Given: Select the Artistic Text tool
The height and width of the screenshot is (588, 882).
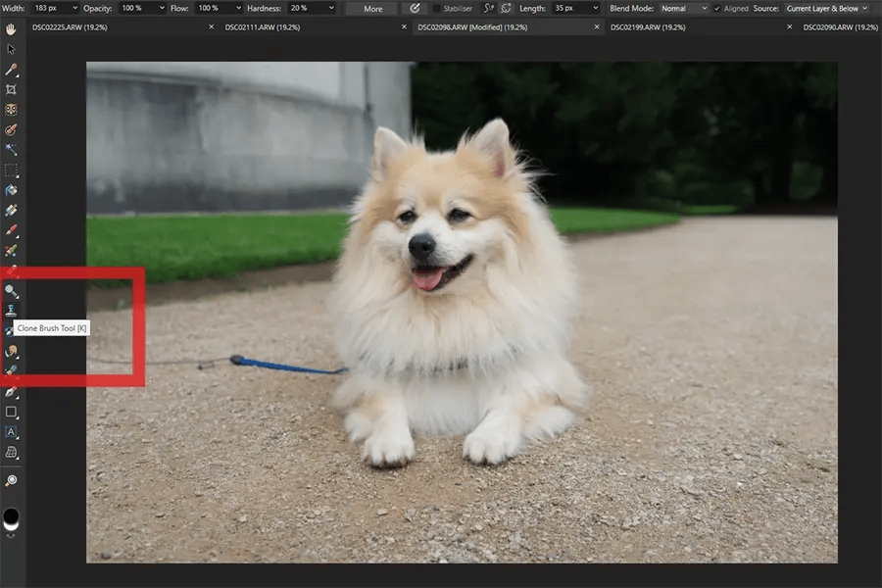Looking at the screenshot, I should (x=11, y=432).
